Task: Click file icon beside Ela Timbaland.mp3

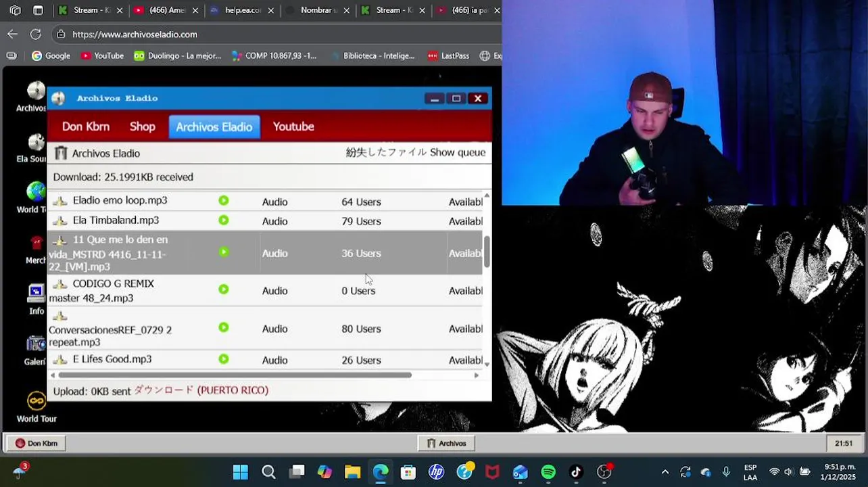Action: click(x=60, y=221)
